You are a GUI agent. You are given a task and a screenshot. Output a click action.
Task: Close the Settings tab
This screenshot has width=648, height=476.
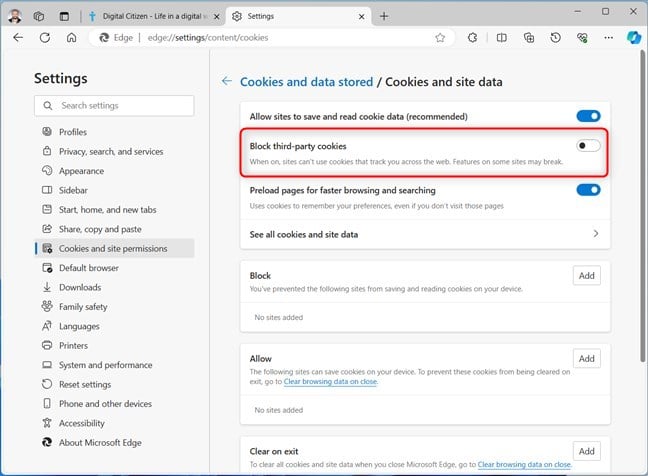(x=362, y=17)
